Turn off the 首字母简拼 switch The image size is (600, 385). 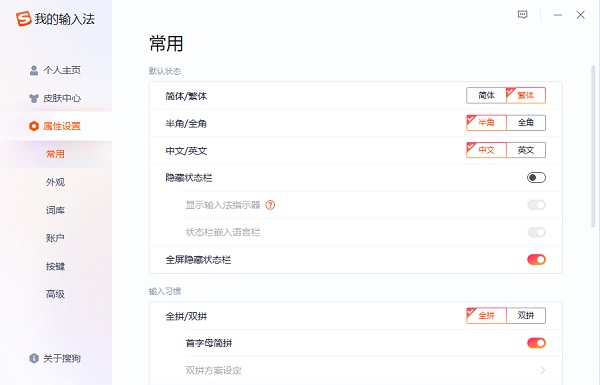tap(536, 343)
